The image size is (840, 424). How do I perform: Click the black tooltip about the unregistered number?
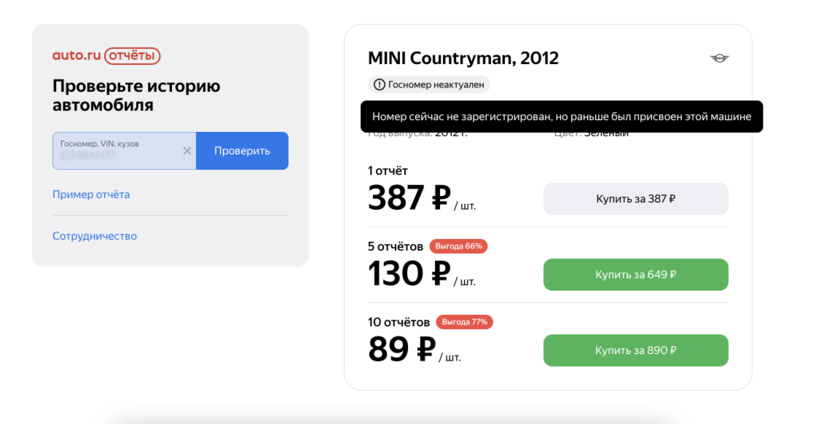pos(561,117)
